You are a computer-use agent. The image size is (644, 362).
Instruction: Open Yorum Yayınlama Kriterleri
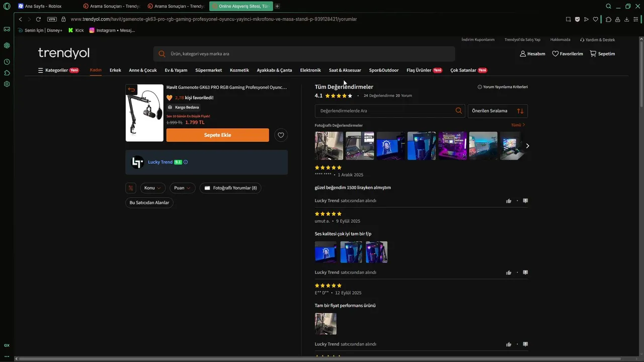[503, 87]
